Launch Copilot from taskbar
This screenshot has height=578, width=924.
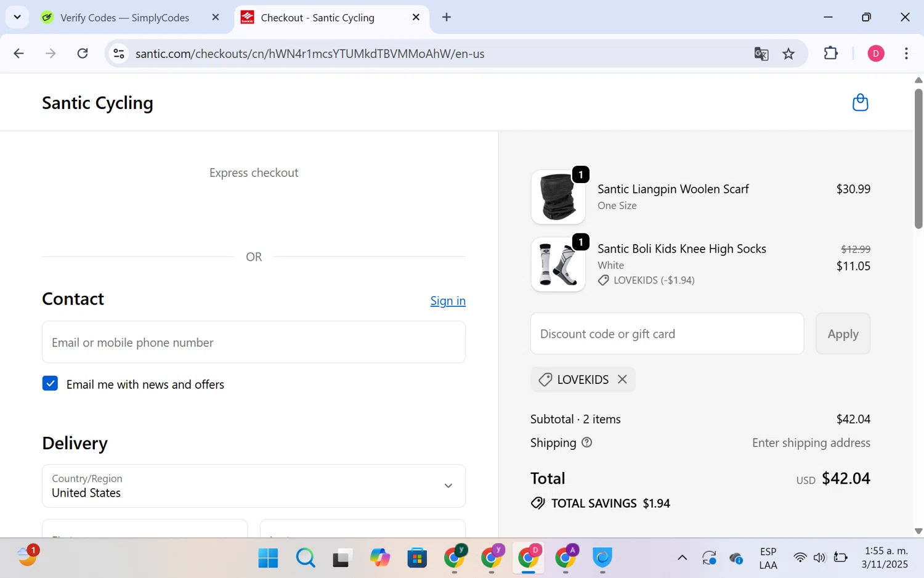coord(380,558)
